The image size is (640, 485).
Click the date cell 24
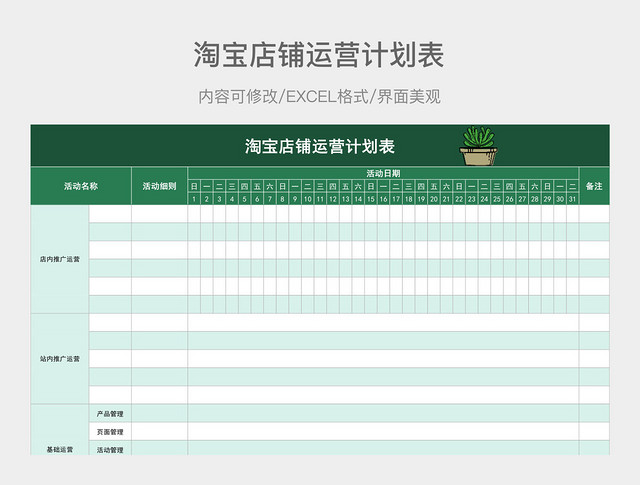(x=484, y=199)
